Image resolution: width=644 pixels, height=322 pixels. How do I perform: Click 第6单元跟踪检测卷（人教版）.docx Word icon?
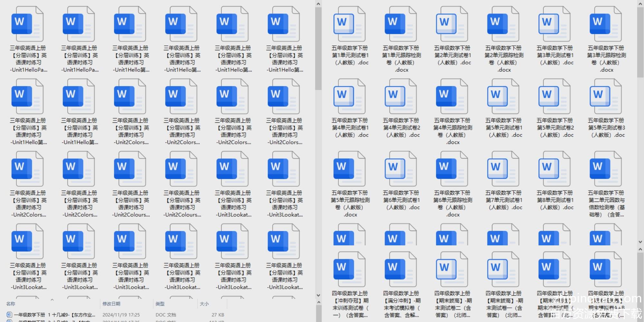pyautogui.click(x=452, y=169)
